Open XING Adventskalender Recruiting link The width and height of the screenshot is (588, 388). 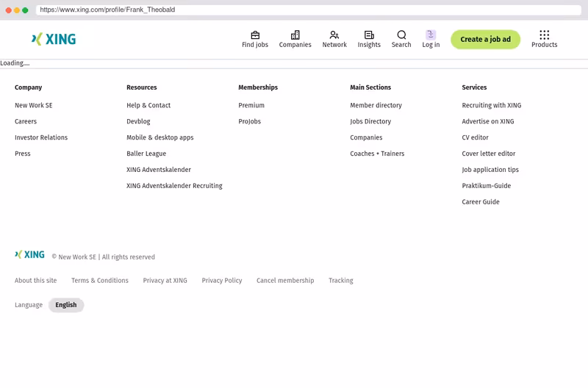(174, 186)
